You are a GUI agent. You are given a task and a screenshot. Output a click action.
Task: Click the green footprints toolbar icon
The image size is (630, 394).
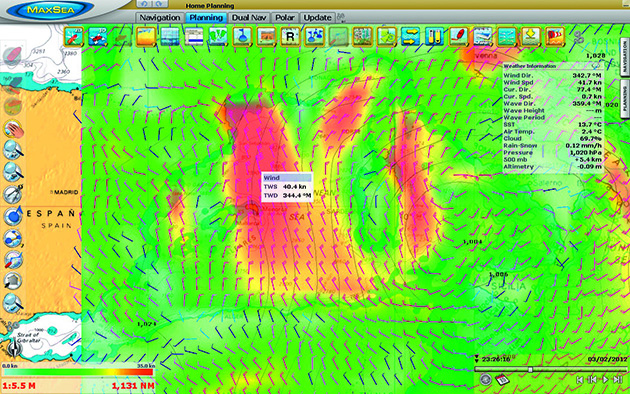[x=218, y=36]
